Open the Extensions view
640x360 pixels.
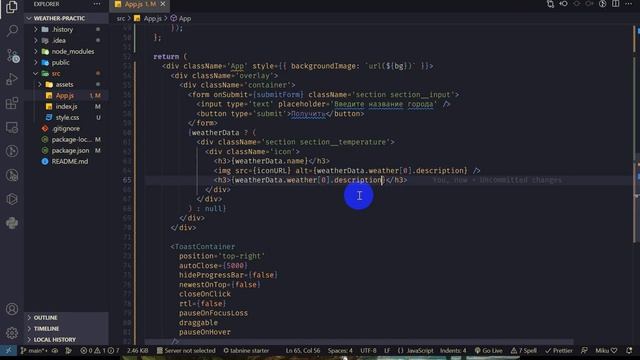click(x=12, y=103)
